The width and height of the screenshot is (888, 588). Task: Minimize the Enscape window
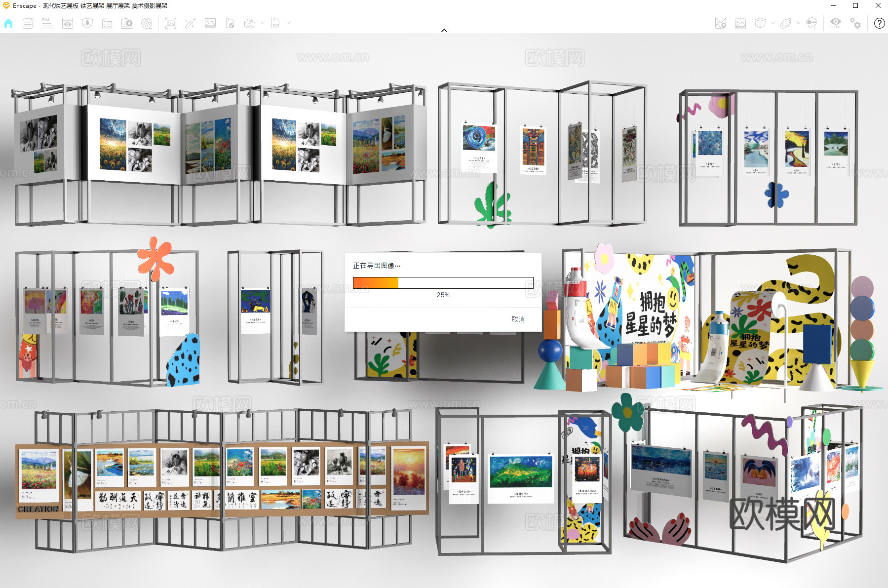coord(833,5)
